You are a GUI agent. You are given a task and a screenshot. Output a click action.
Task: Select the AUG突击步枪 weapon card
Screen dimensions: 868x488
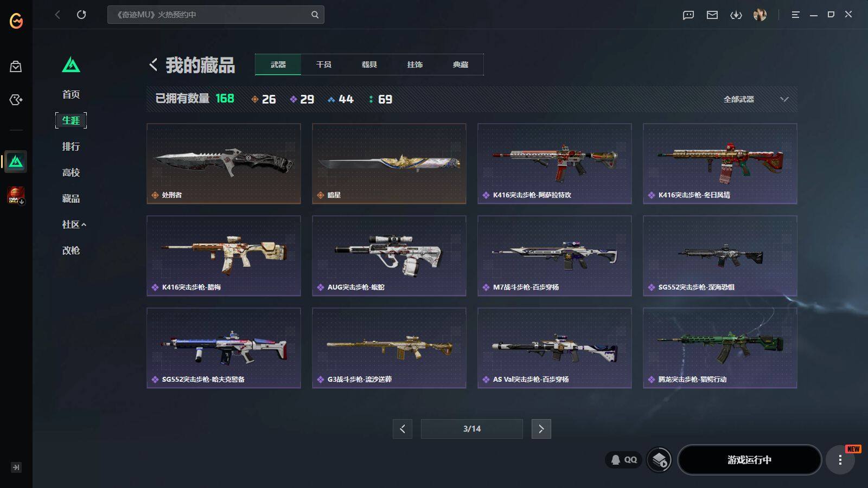tap(389, 256)
